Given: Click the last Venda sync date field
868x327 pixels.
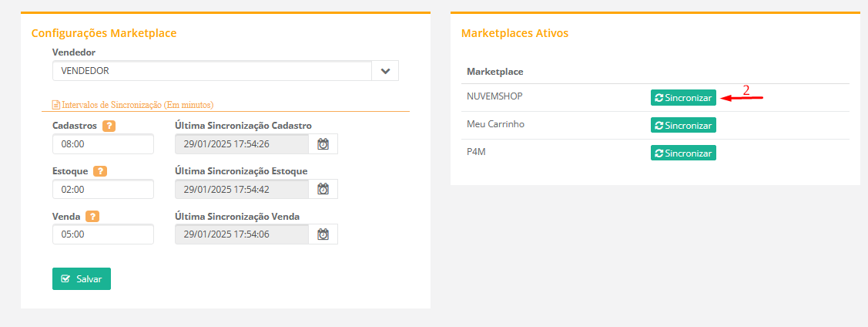Looking at the screenshot, I should (242, 234).
